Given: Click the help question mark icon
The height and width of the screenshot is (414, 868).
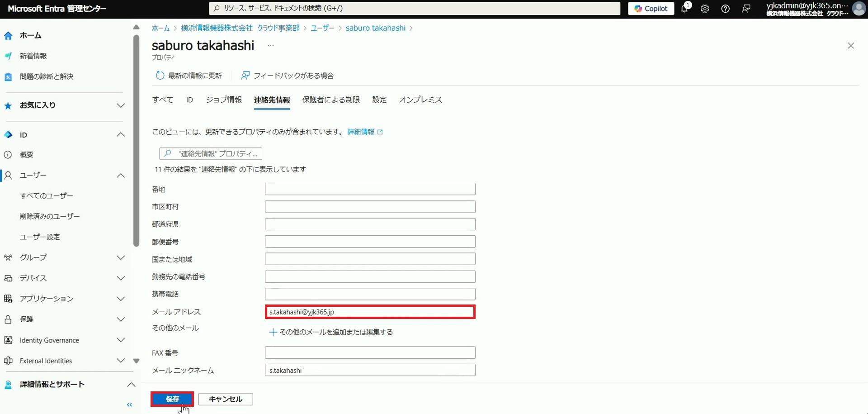Looking at the screenshot, I should click(x=725, y=9).
